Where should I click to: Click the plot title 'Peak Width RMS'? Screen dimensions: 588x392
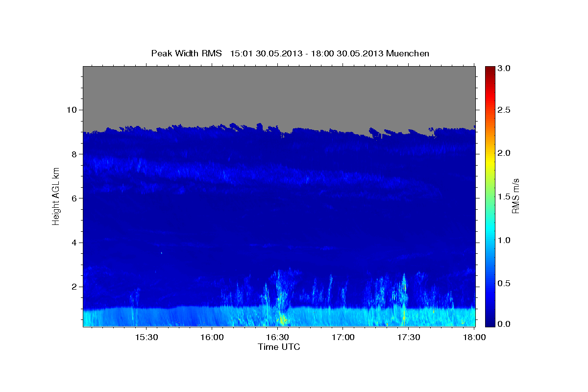187,53
